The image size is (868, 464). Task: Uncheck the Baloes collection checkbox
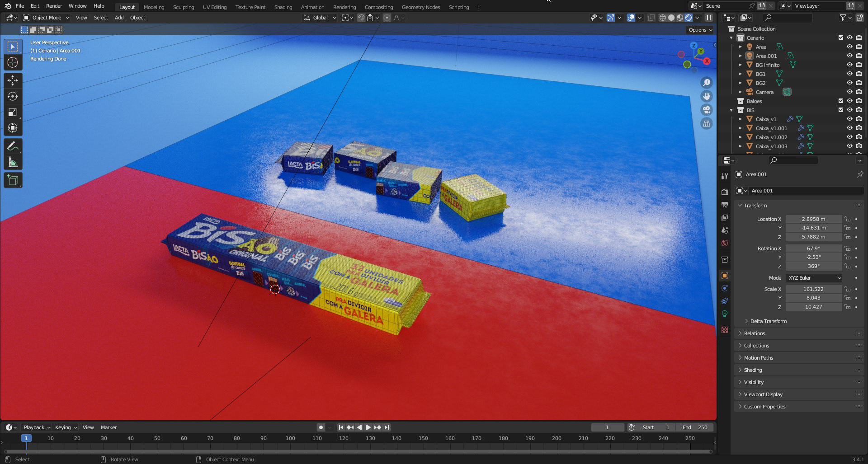[x=841, y=101]
